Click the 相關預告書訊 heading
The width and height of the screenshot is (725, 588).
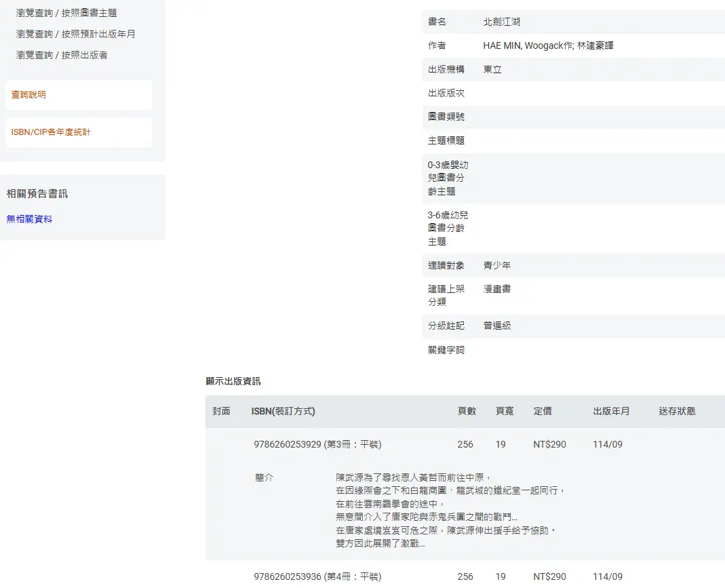tap(37, 194)
